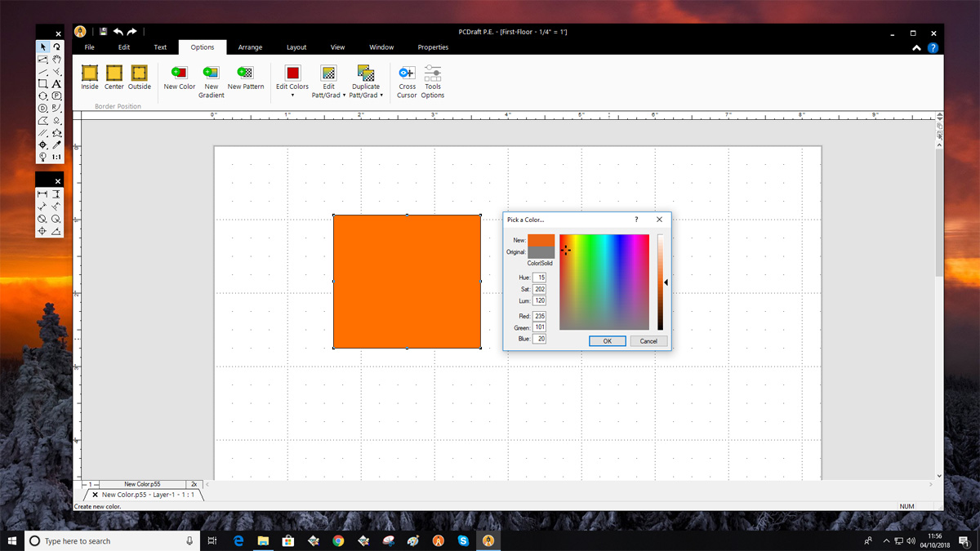980x551 pixels.
Task: Switch to the Arrange menu tab
Action: coord(250,47)
